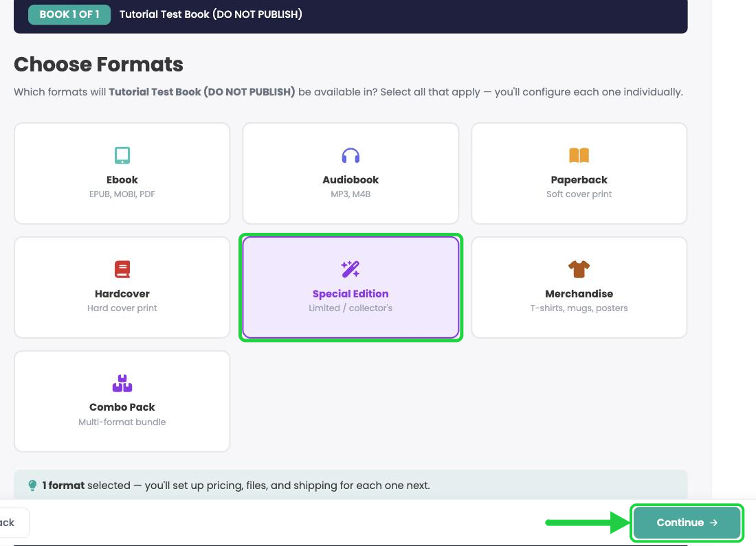Select the Audiobook format card
Image resolution: width=756 pixels, height=546 pixels.
coord(351,174)
